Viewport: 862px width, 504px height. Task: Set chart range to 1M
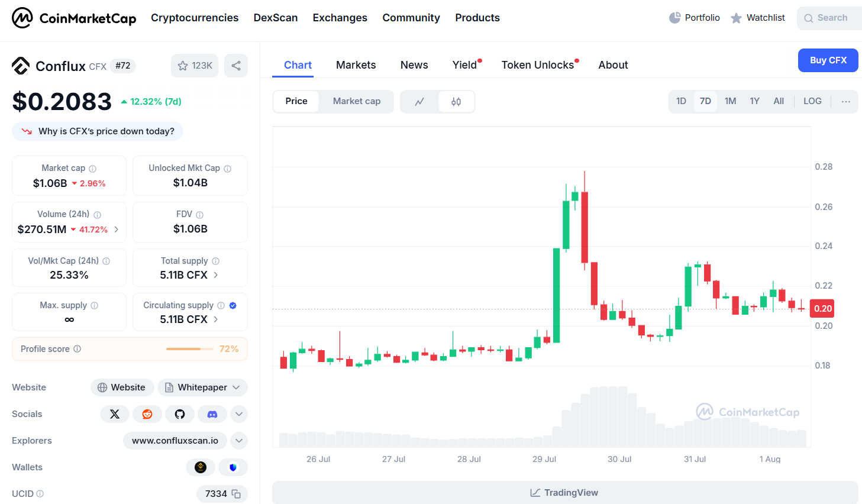point(730,101)
